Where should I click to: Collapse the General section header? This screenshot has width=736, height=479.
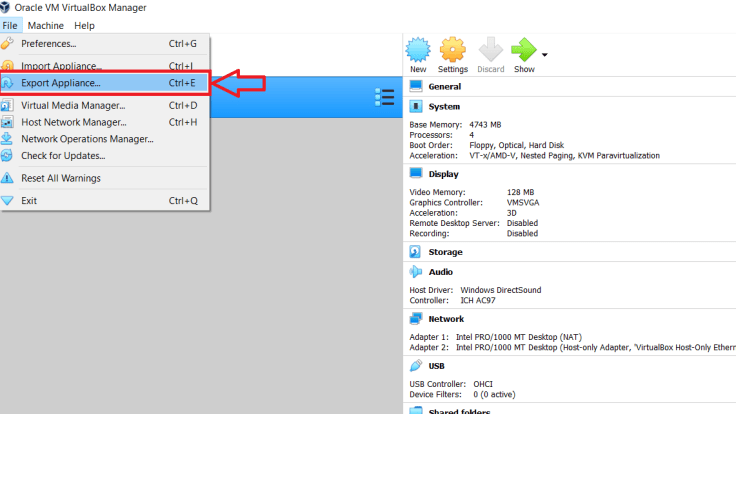(x=444, y=87)
